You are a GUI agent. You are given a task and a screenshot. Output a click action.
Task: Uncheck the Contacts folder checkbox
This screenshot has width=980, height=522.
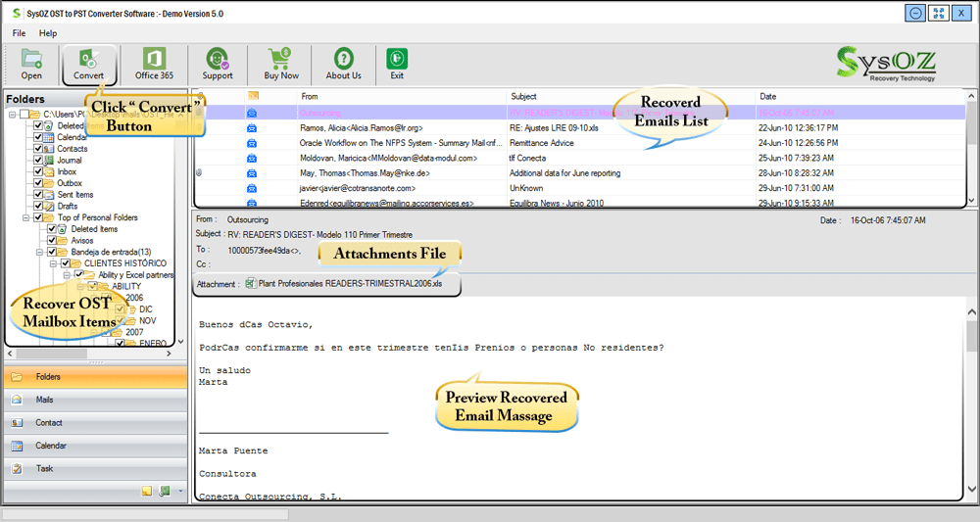coord(38,149)
